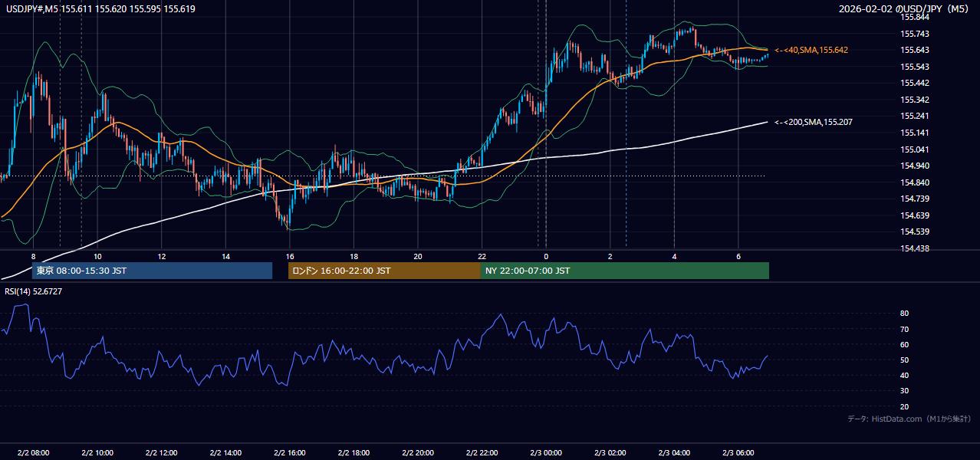The width and height of the screenshot is (980, 460).
Task: Click hour tick 14 under price chart
Action: [x=225, y=256]
